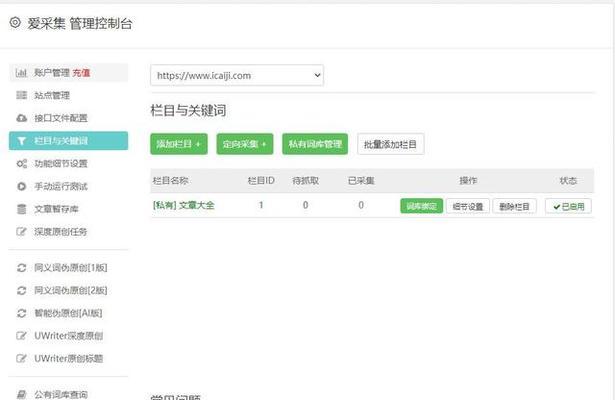The height and width of the screenshot is (400, 615).
Task: Open 功能细节设置 in the sidebar
Action: [x=68, y=164]
